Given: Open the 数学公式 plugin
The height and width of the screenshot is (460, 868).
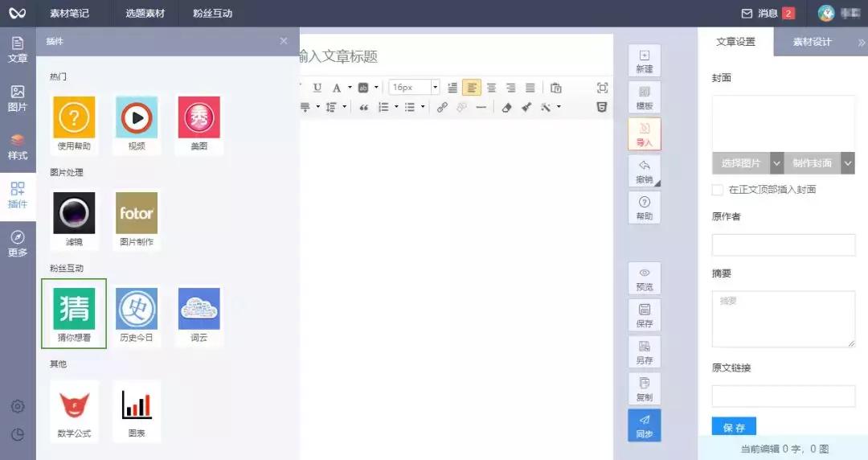Looking at the screenshot, I should click(74, 411).
